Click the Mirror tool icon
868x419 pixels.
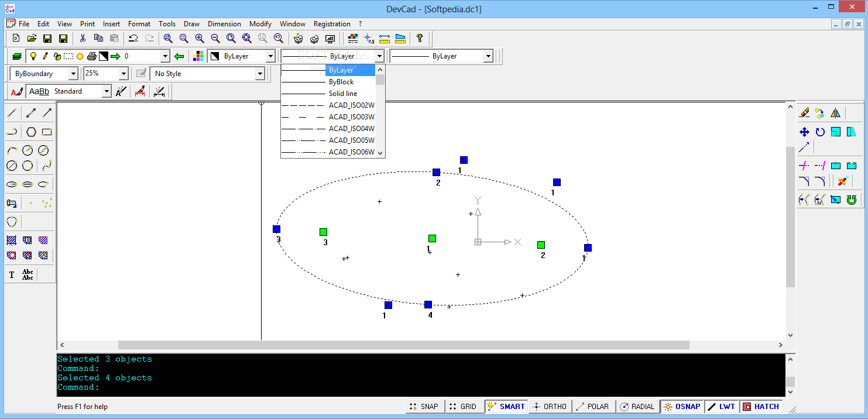(x=836, y=113)
